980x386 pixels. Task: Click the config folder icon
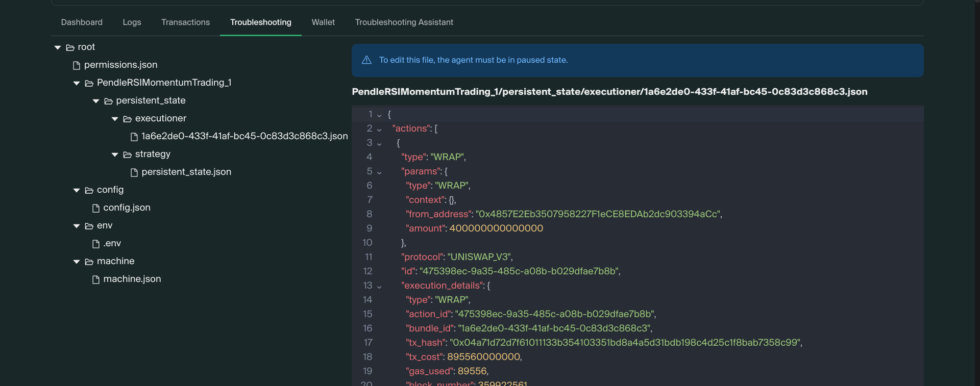[x=89, y=190]
